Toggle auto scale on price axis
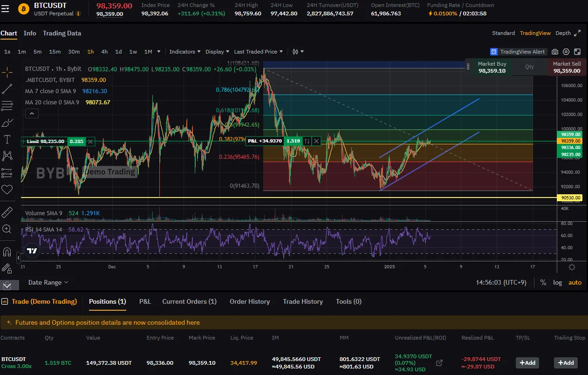The image size is (588, 375). (x=575, y=282)
